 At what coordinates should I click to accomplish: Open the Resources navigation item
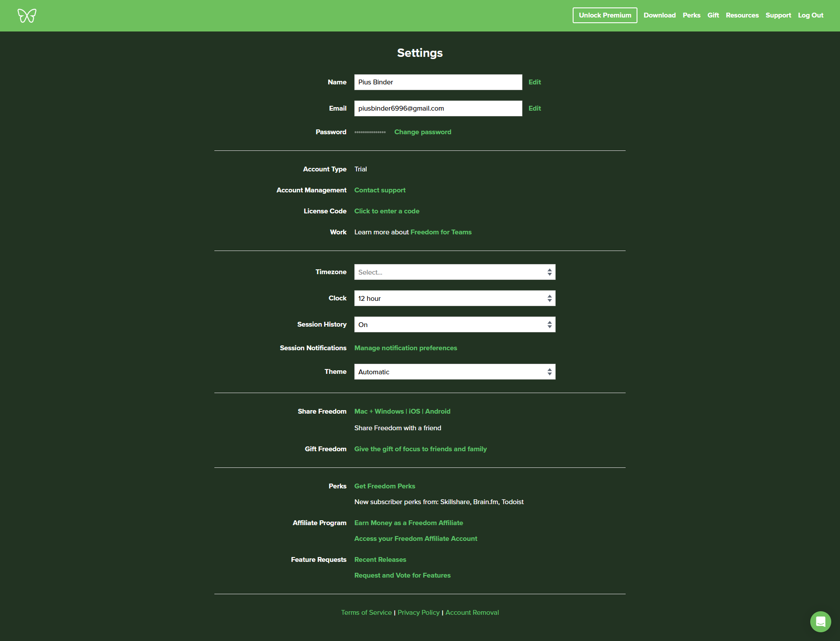point(742,15)
